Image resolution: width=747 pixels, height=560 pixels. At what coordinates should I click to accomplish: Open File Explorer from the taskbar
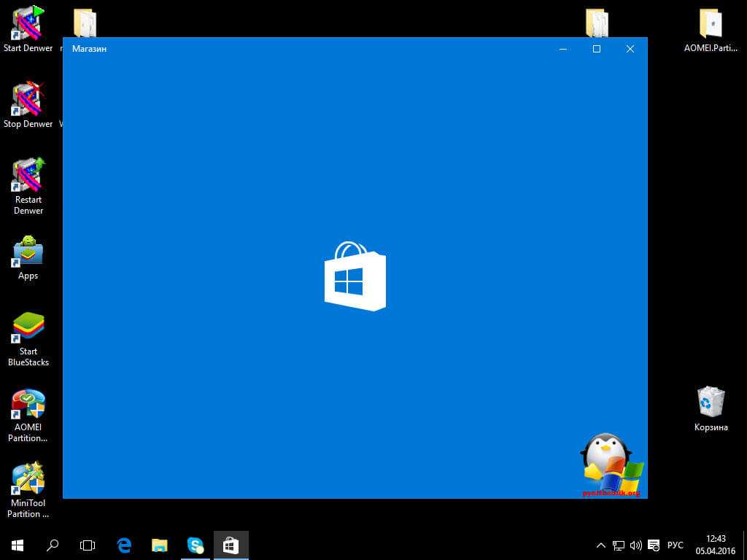160,545
